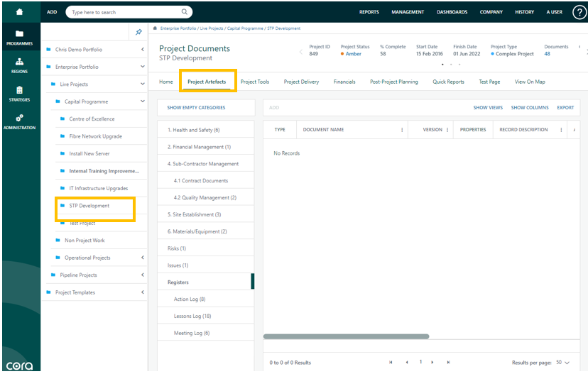Click Project Templates folder icon
The image size is (588, 374).
[x=48, y=292]
